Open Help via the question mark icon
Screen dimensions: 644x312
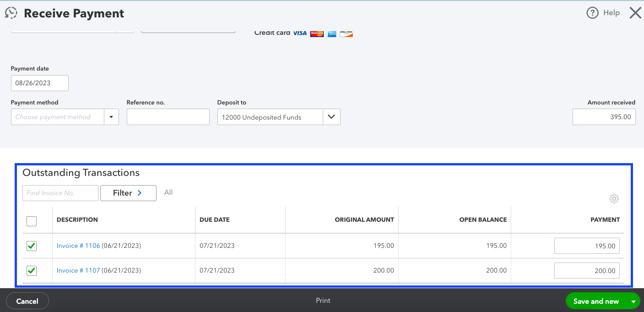pyautogui.click(x=592, y=13)
